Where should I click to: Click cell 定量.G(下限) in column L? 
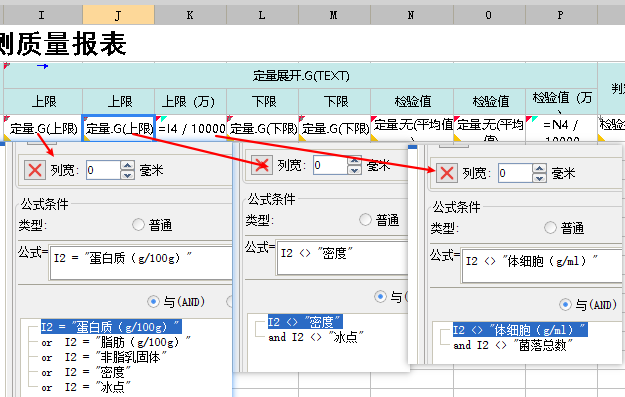click(x=262, y=128)
